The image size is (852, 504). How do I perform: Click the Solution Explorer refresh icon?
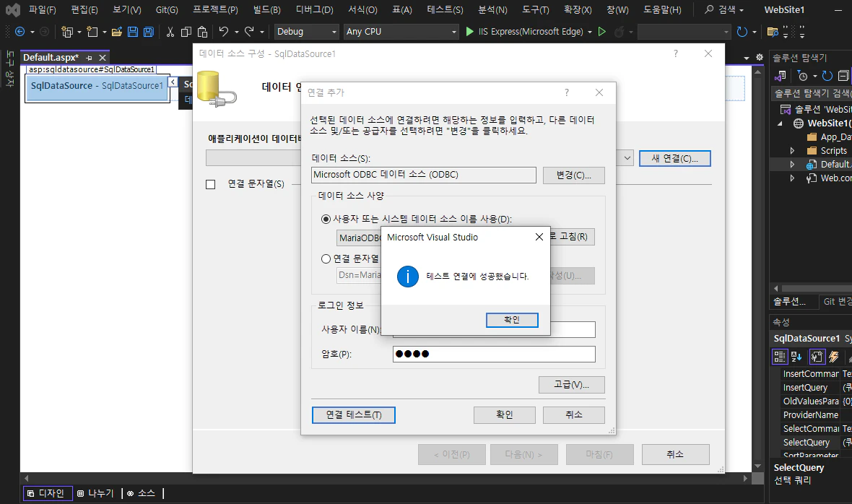(827, 76)
